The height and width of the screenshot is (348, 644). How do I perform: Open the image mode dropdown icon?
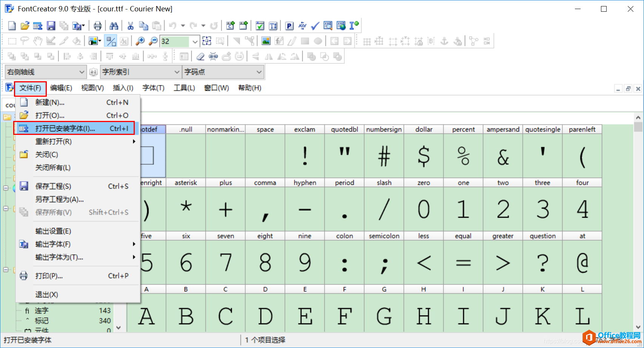coord(94,41)
